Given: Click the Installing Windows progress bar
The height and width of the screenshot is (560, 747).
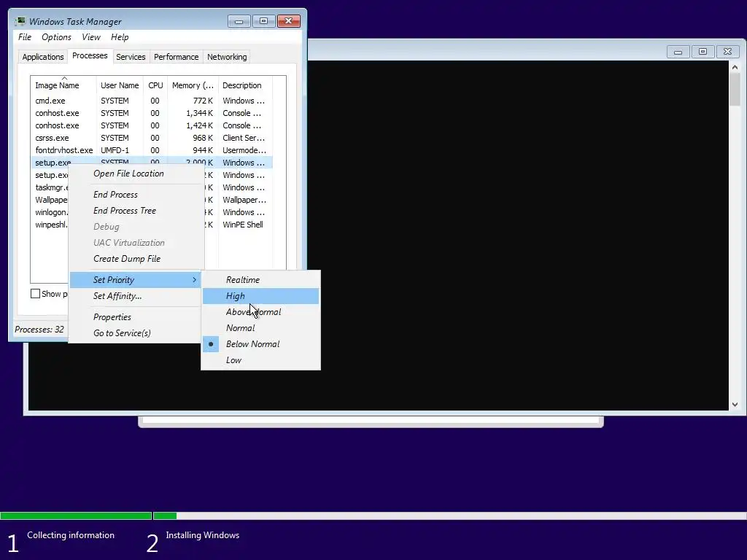Looking at the screenshot, I should coord(449,516).
